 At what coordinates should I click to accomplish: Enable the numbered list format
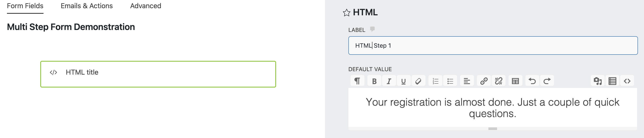(435, 80)
